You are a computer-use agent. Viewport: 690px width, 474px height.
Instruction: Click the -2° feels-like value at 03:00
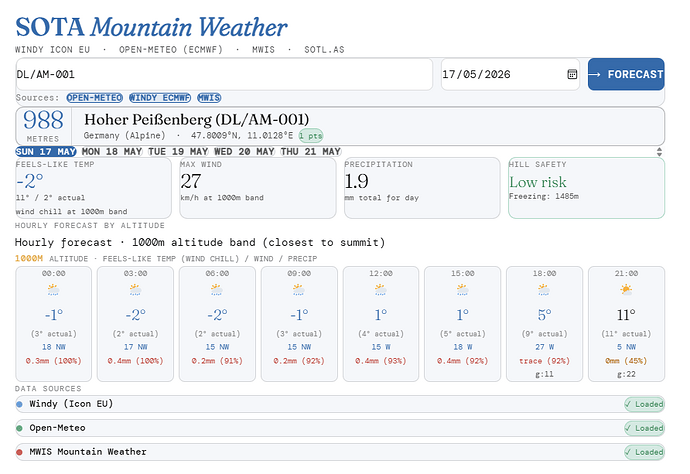click(x=135, y=315)
